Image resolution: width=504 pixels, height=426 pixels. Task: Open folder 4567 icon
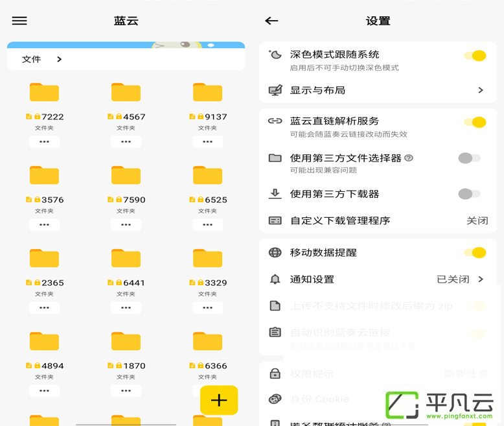[126, 92]
